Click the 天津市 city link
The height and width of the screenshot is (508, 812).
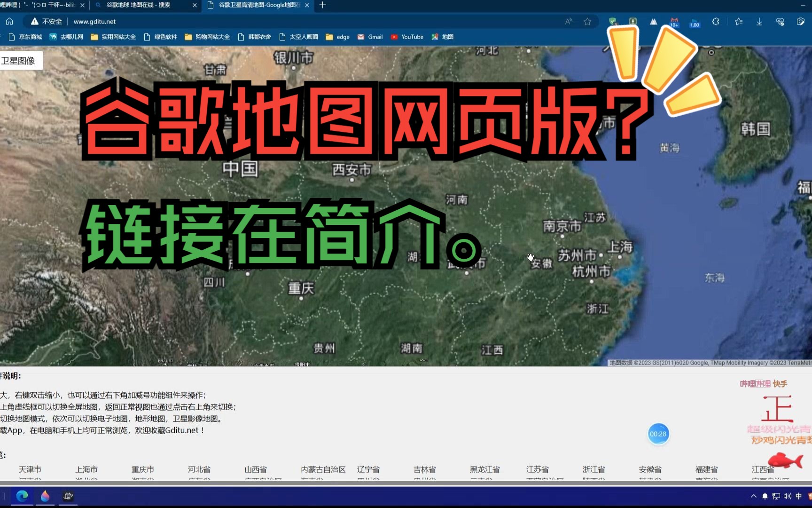[30, 469]
